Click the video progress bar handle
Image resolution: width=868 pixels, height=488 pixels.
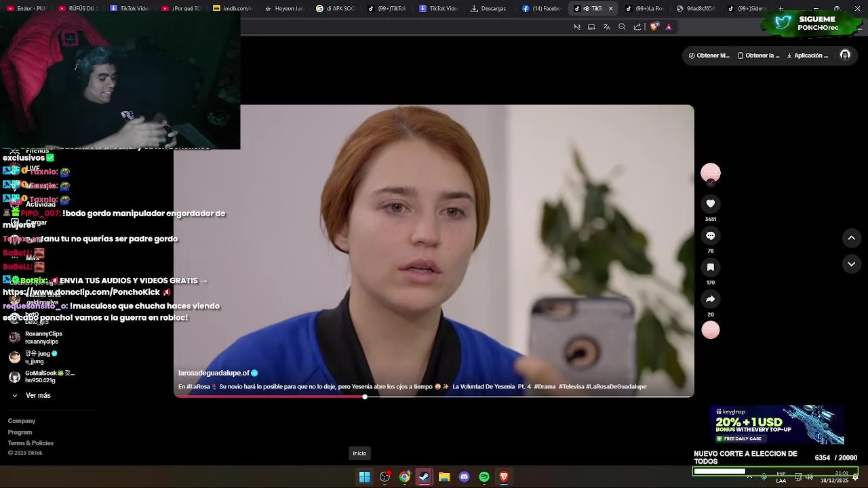pyautogui.click(x=365, y=396)
